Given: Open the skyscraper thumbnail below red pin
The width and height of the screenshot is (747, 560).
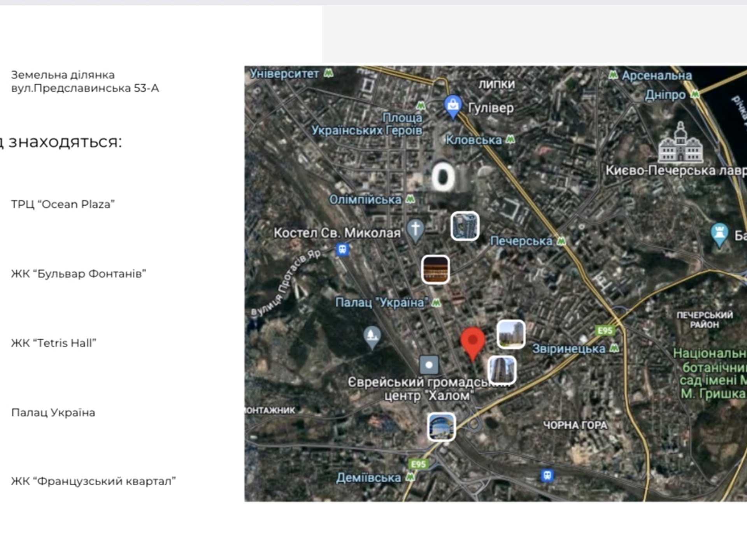Looking at the screenshot, I should tap(502, 369).
